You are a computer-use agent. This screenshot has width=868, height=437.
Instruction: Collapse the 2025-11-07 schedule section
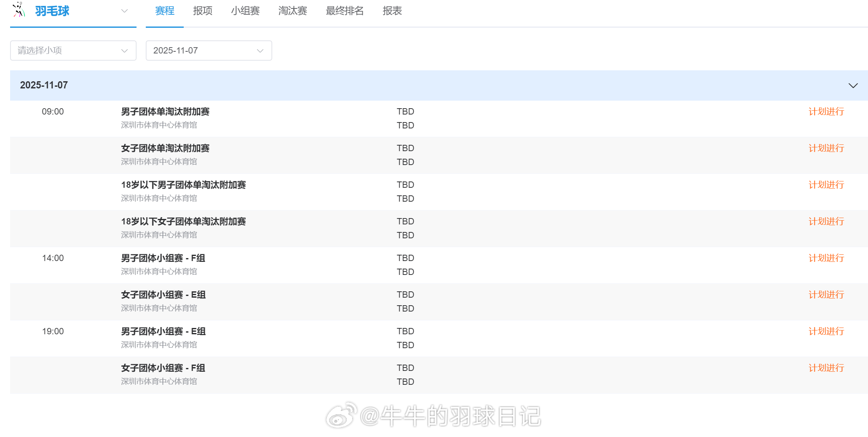point(854,85)
